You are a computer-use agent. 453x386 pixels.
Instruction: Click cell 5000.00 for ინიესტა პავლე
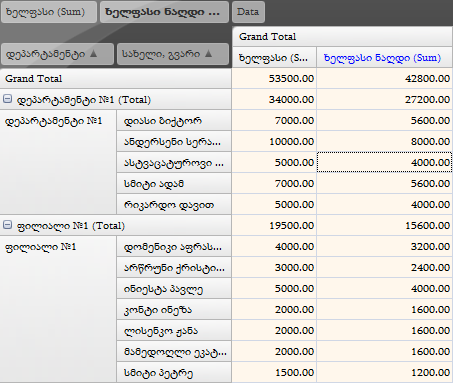pos(274,288)
